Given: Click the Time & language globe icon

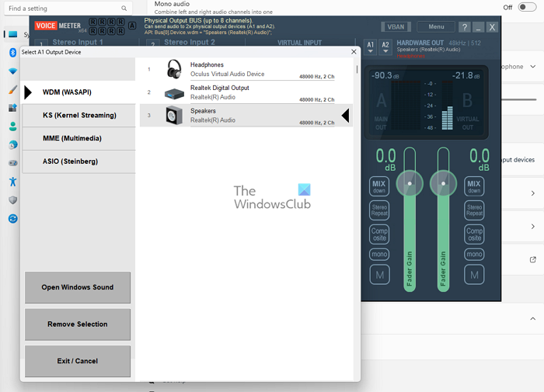Looking at the screenshot, I should click(13, 144).
